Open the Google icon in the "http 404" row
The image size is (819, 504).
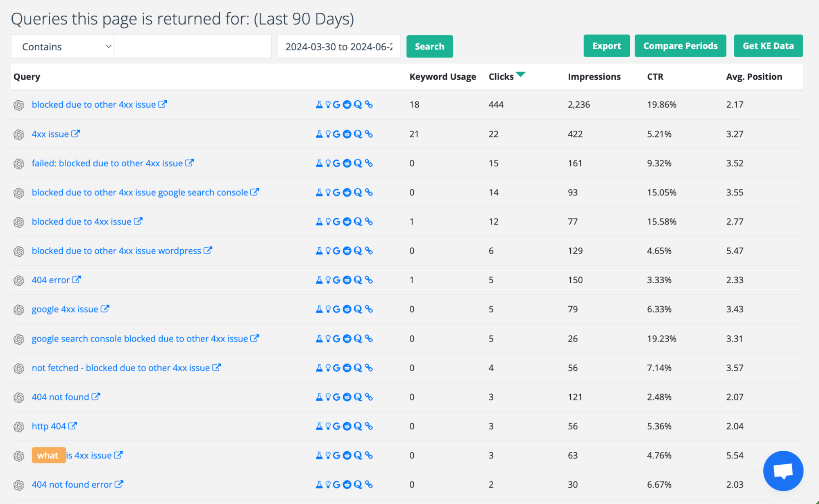(337, 426)
